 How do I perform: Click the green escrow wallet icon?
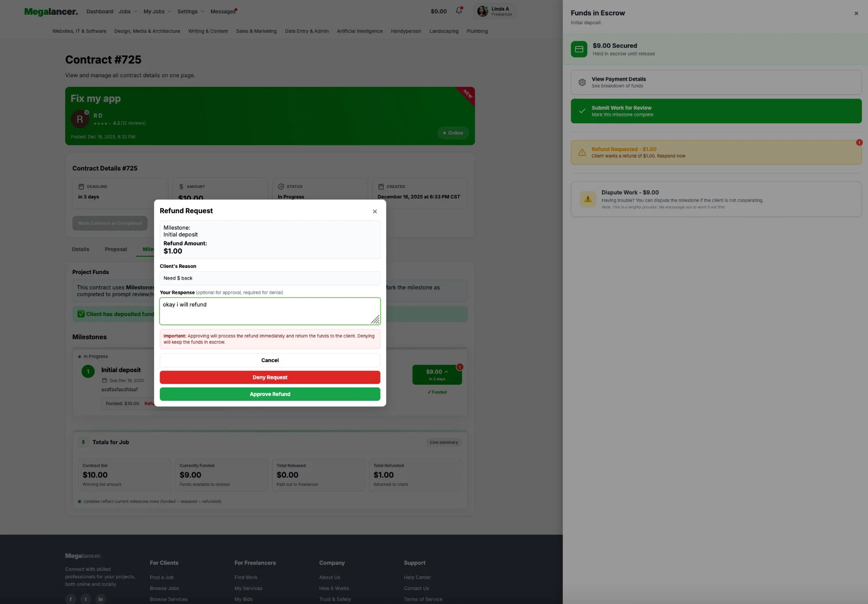click(x=579, y=49)
